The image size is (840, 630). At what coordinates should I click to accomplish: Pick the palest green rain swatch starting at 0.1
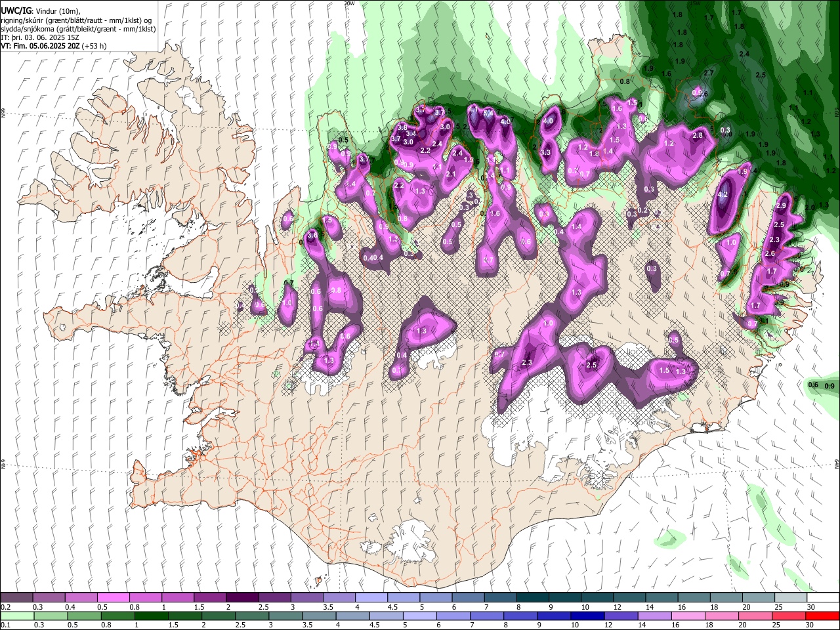pos(17,616)
